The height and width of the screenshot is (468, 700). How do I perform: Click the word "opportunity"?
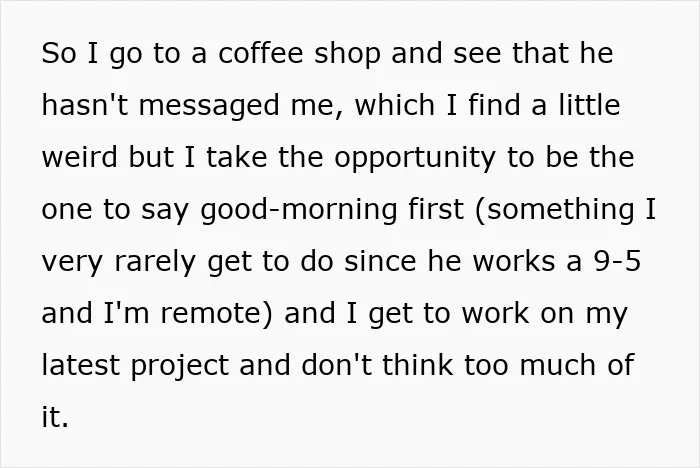click(x=415, y=159)
